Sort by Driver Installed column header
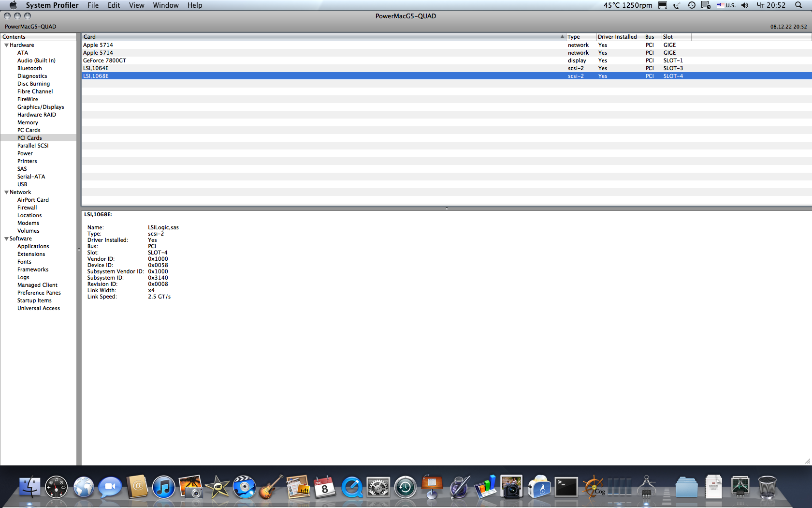This screenshot has width=812, height=508. click(620, 37)
